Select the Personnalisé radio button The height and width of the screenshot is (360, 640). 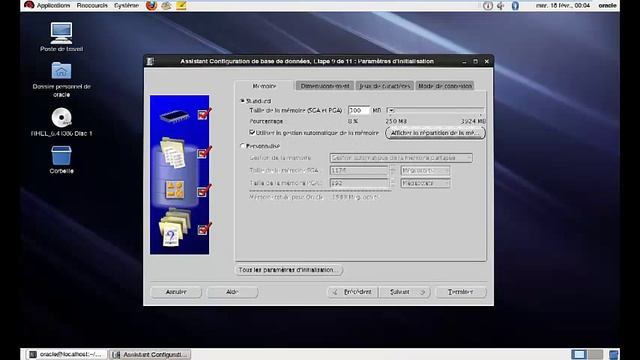pos(242,146)
